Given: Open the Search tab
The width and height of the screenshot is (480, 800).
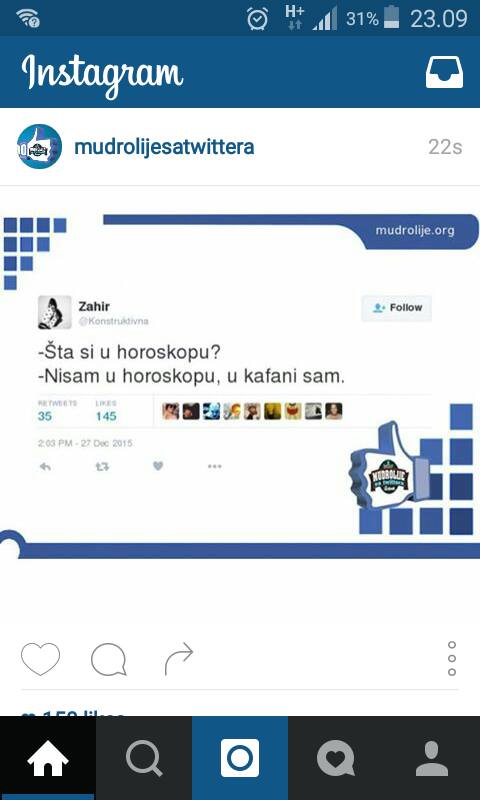Looking at the screenshot, I should click(x=144, y=758).
